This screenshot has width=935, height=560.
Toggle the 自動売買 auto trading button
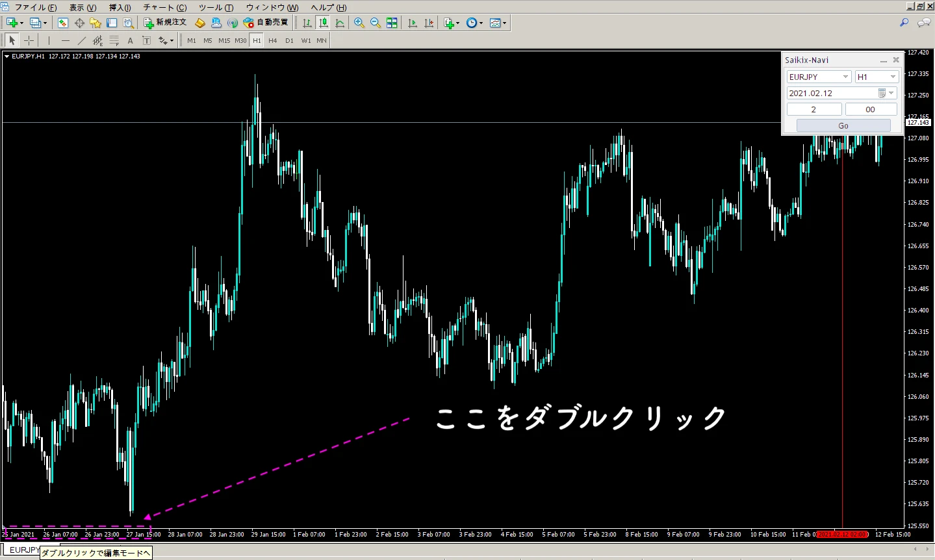(x=266, y=23)
